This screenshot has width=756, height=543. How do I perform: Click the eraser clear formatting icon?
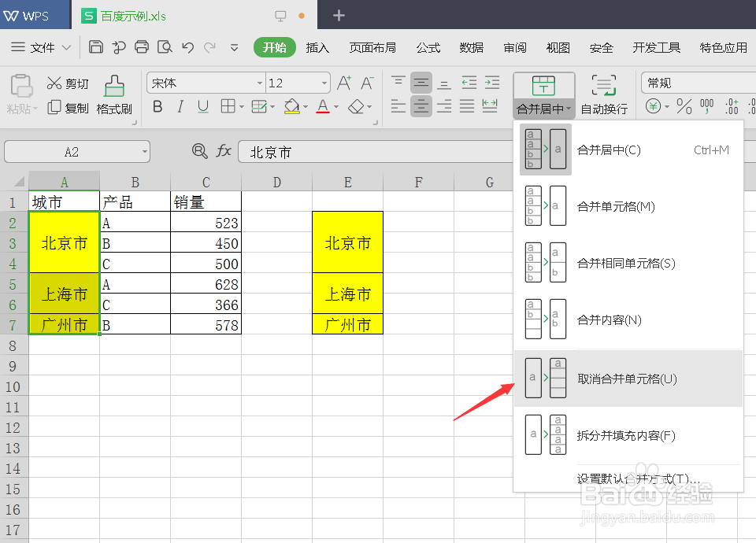click(356, 106)
